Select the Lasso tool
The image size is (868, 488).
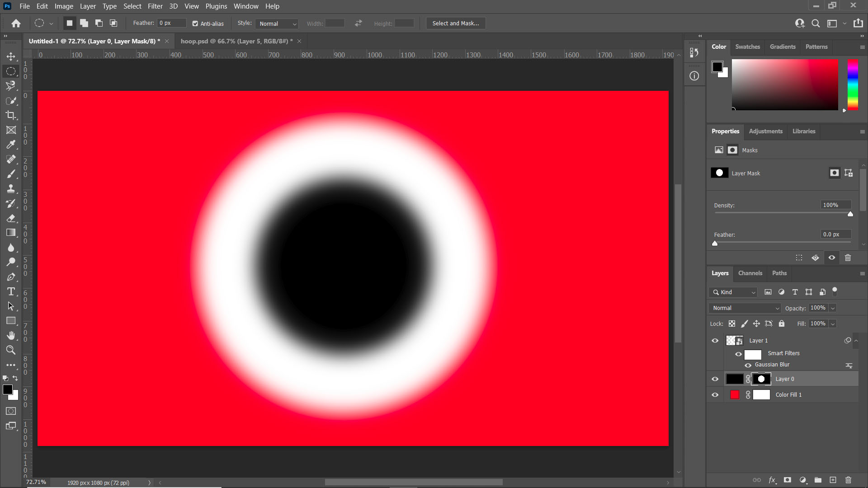[x=11, y=85]
